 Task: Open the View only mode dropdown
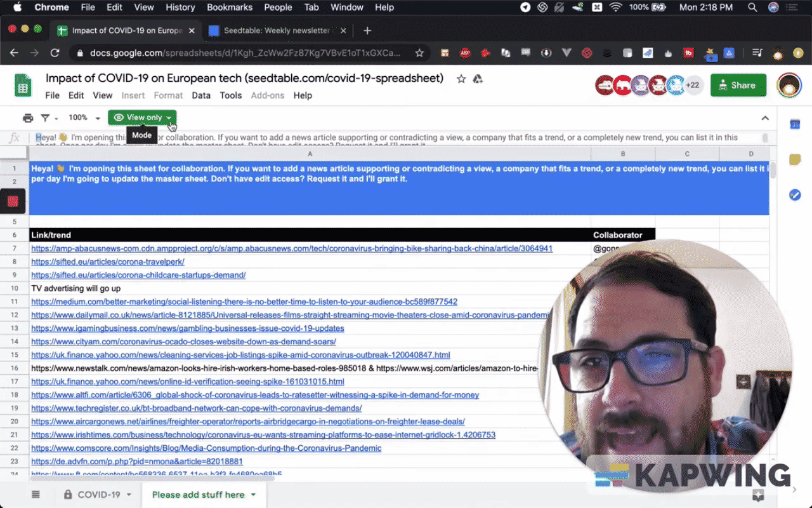point(142,117)
